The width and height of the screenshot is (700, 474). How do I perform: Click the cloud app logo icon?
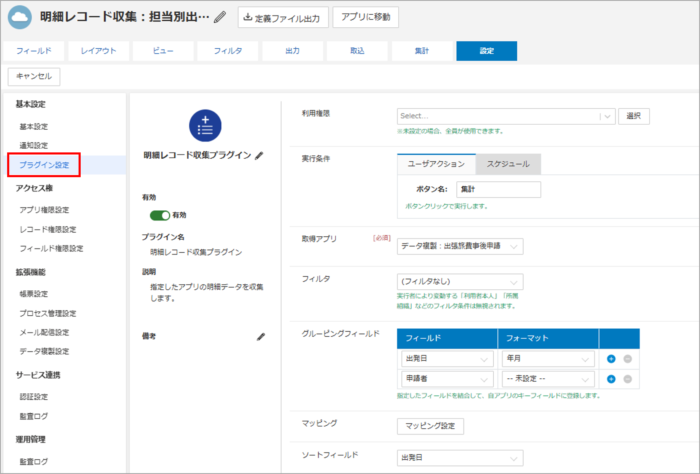tap(20, 17)
